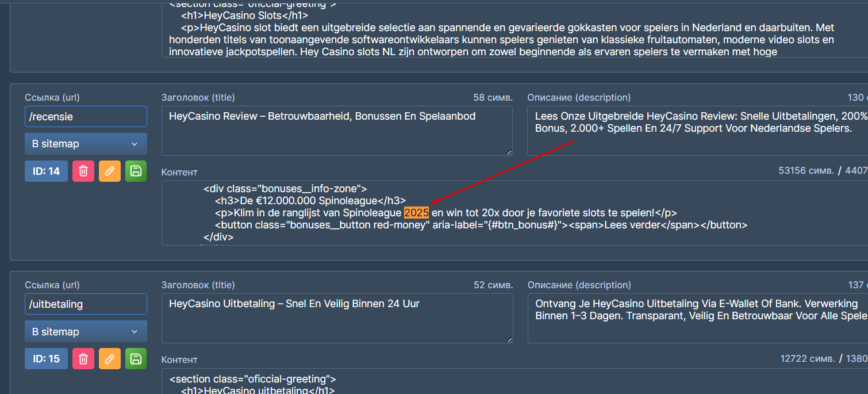
Task: Click the 'Ссылка (url)' label above /recensie
Action: pyautogui.click(x=52, y=97)
